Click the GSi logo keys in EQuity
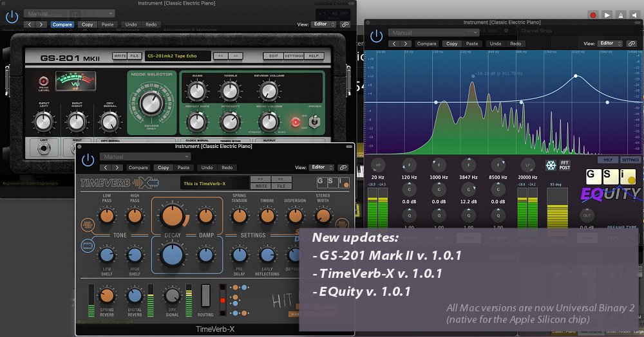The height and width of the screenshot is (337, 644). (611, 176)
